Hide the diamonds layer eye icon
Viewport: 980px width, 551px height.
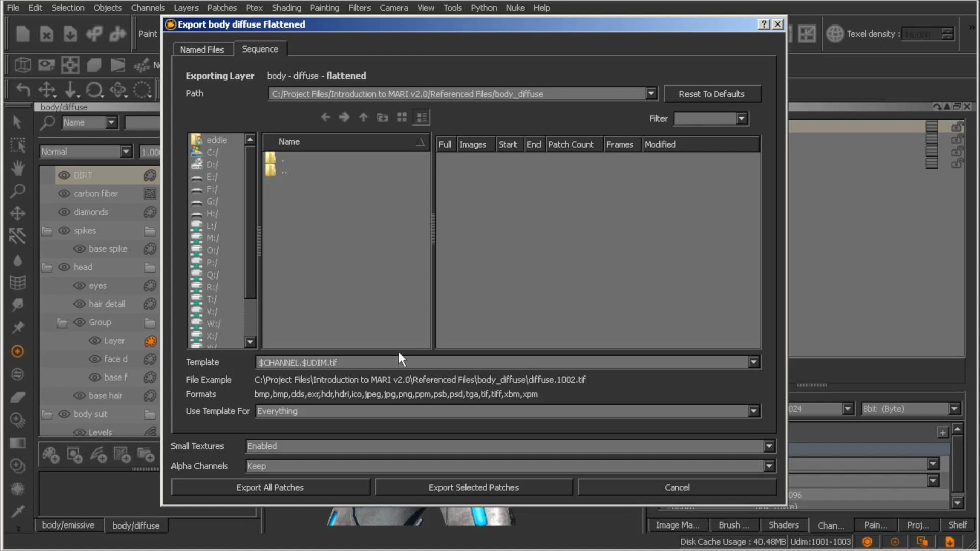64,212
